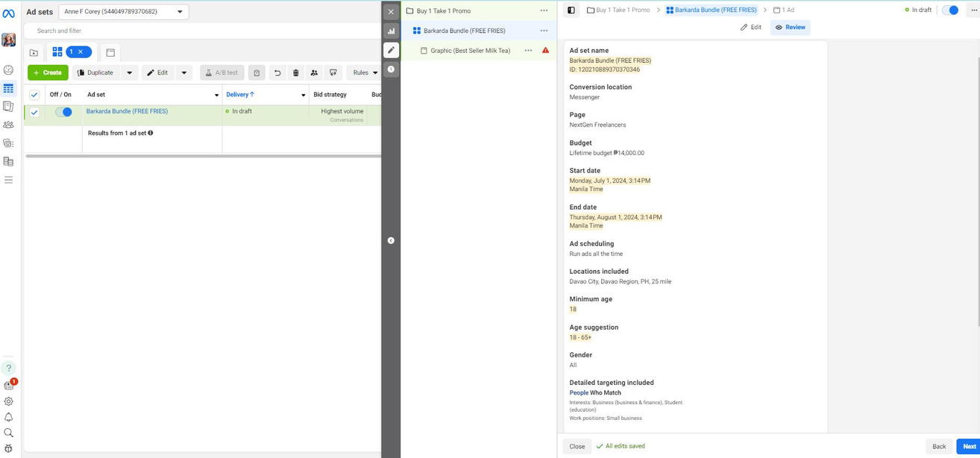
Task: Toggle the side panel layout icon
Action: point(571,10)
